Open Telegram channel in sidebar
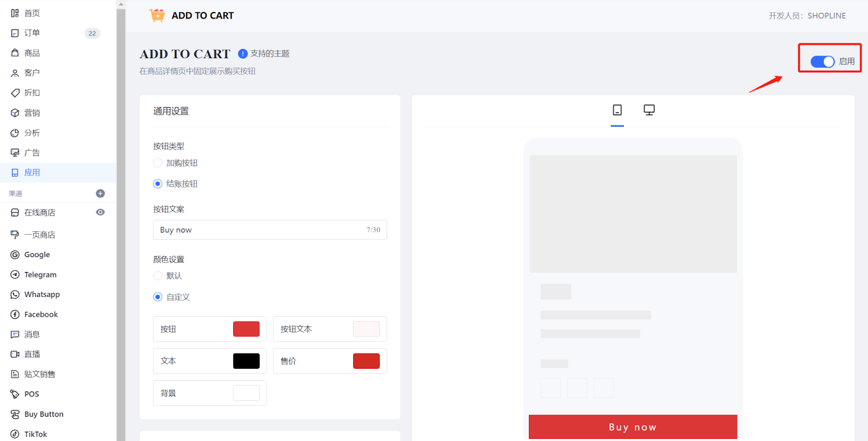The image size is (868, 441). 40,275
